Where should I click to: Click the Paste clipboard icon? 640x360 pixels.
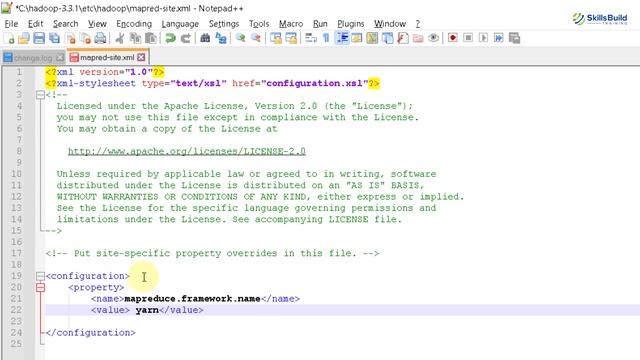click(151, 38)
